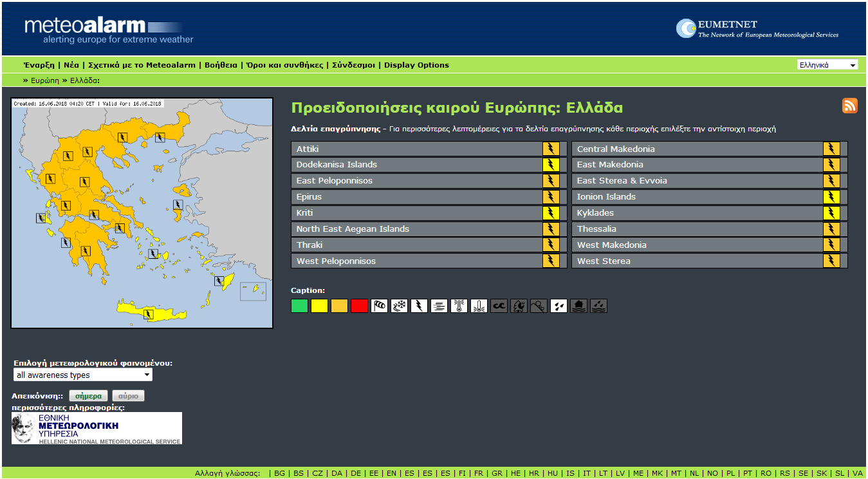Select the thunderstorm caption icon
Viewport: 868px width, 479px height.
point(419,306)
